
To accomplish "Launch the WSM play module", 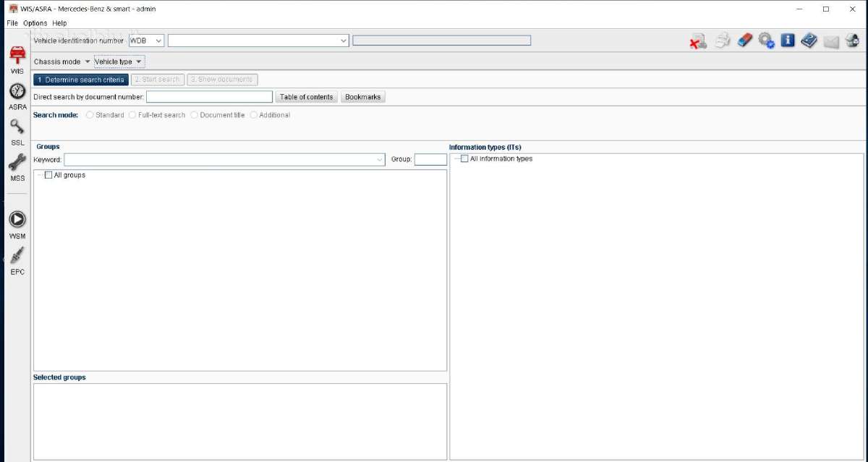I will pos(17,224).
